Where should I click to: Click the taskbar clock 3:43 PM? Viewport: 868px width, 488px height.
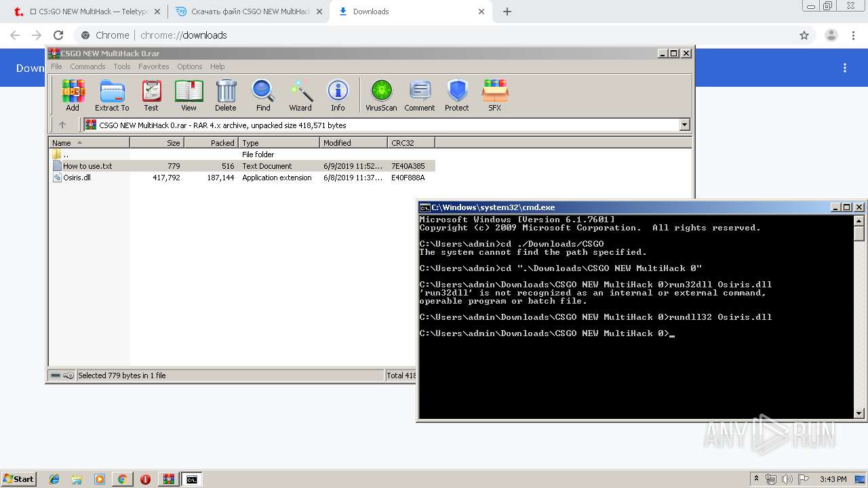[833, 479]
